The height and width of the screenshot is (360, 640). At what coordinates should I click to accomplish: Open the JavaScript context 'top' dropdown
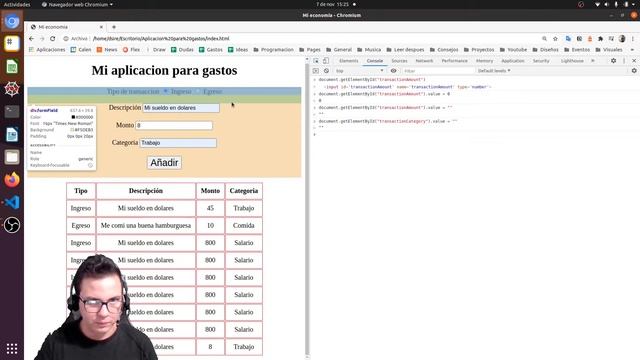[360, 71]
